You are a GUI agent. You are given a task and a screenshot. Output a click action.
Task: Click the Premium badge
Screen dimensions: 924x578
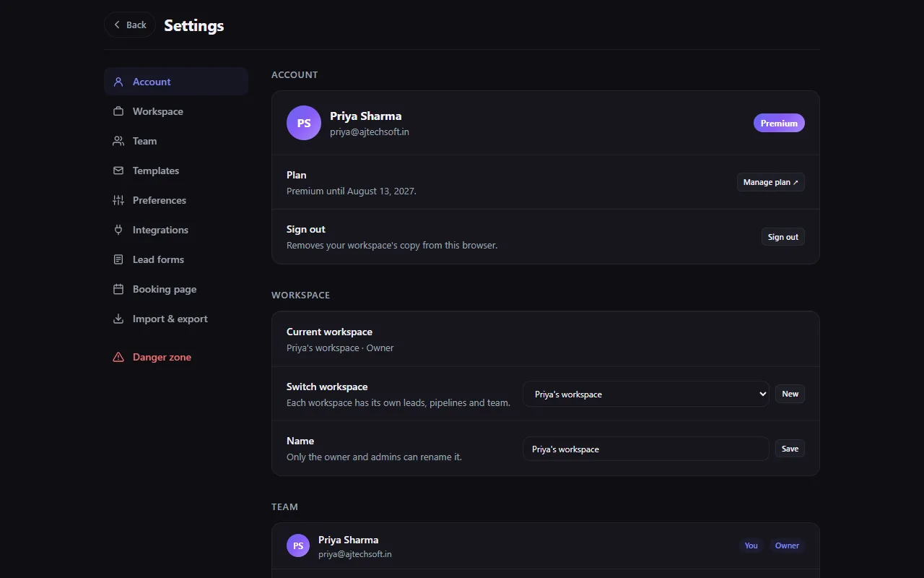pos(779,123)
